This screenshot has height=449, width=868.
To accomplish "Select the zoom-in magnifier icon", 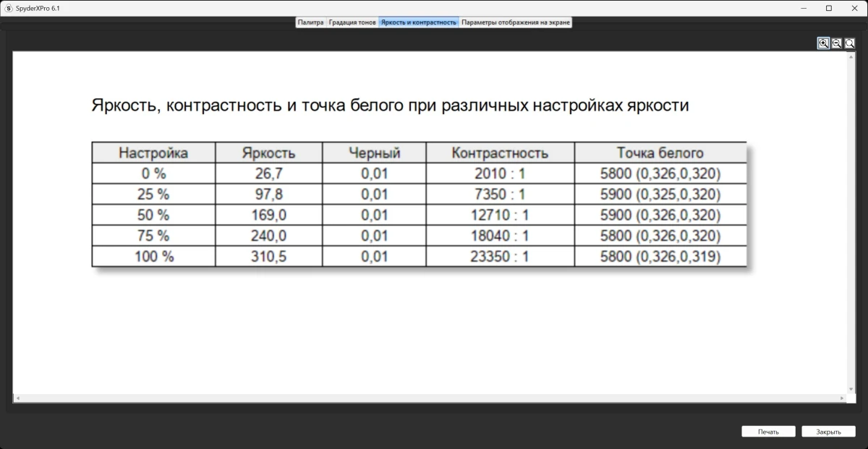I will point(823,43).
